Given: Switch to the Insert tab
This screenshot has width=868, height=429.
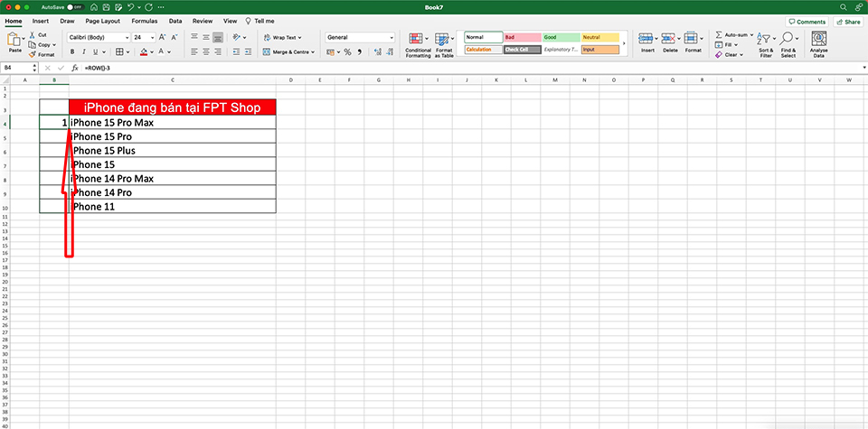Looking at the screenshot, I should (41, 21).
